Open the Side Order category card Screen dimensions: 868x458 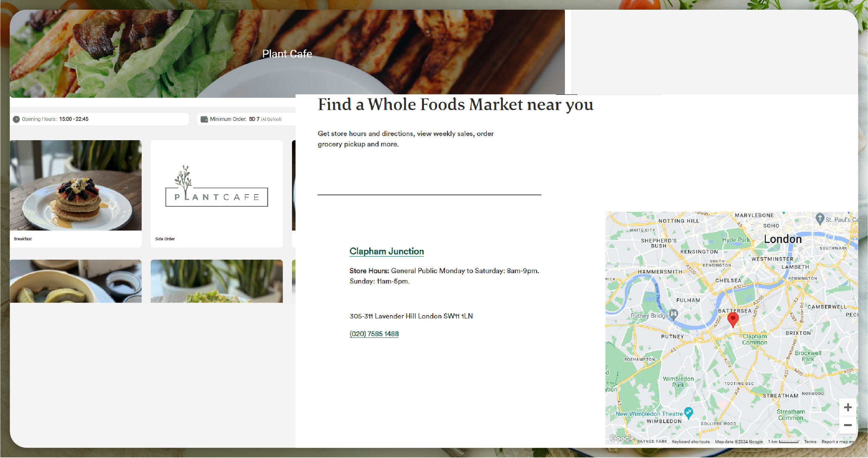click(217, 194)
